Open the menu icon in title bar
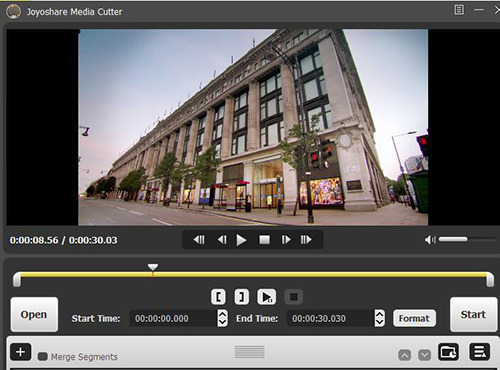Image resolution: width=500 pixels, height=370 pixels. click(459, 10)
